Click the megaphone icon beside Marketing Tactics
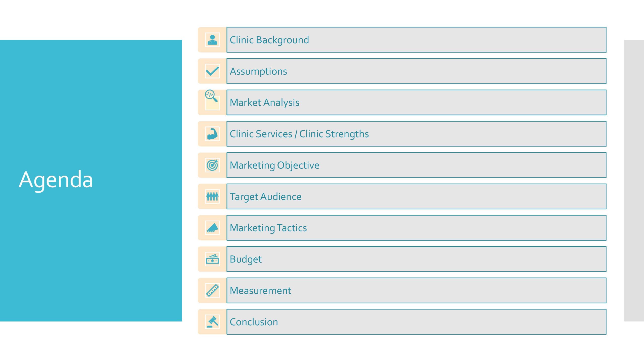The width and height of the screenshot is (644, 362). (212, 228)
